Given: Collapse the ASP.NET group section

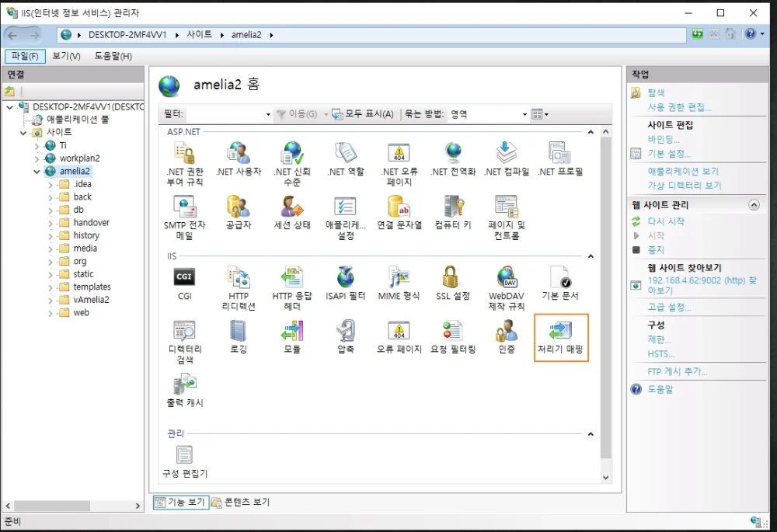Looking at the screenshot, I should 591,132.
